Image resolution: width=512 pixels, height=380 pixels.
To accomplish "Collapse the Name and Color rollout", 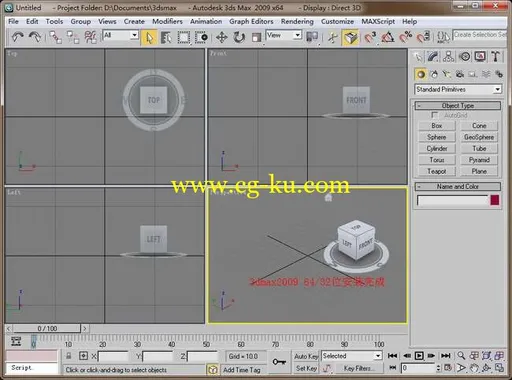I will (x=458, y=187).
